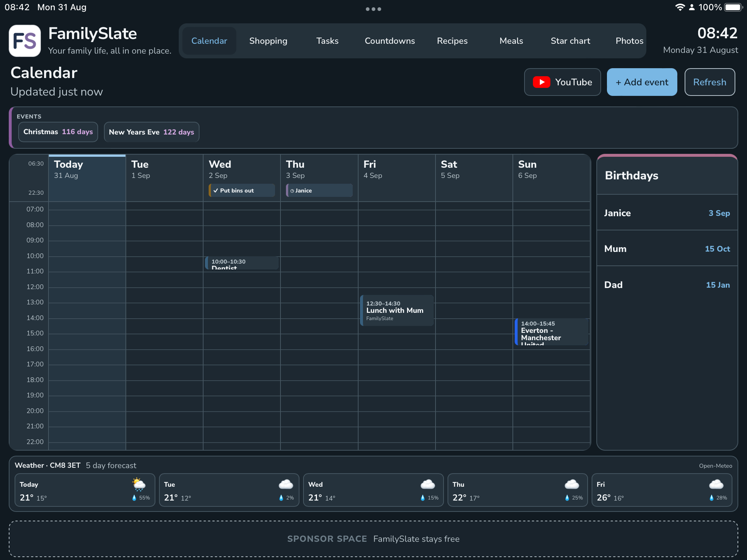Open the Countdowns tab
This screenshot has height=560, width=747.
(x=390, y=41)
